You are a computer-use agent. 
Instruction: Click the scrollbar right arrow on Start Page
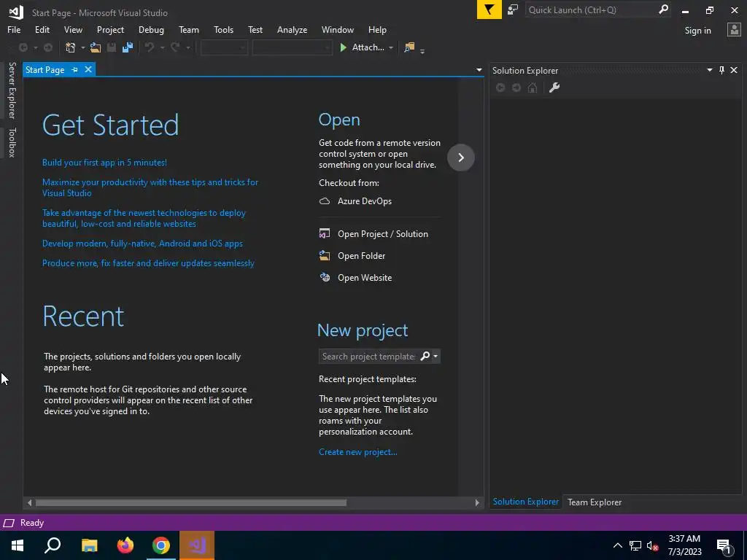(x=477, y=502)
